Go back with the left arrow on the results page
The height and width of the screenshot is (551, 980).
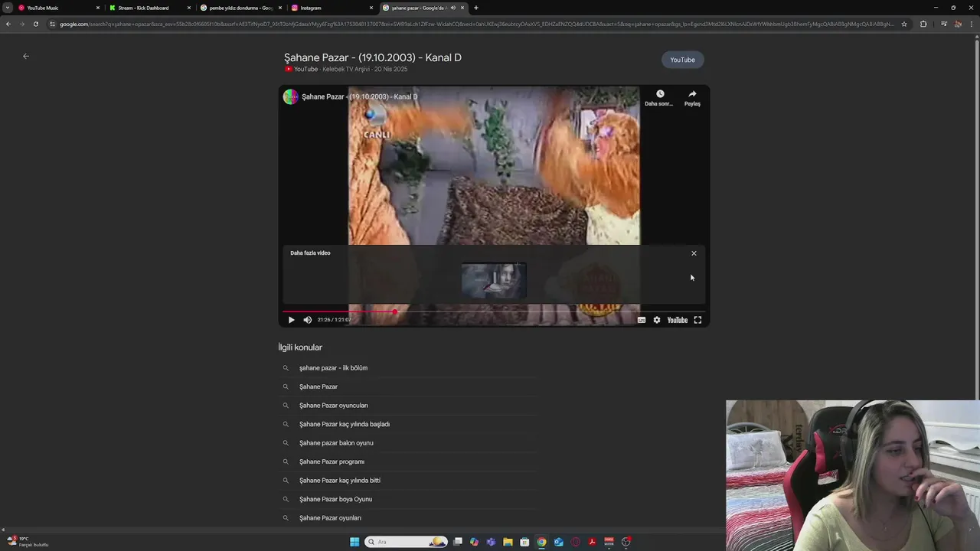coord(26,56)
